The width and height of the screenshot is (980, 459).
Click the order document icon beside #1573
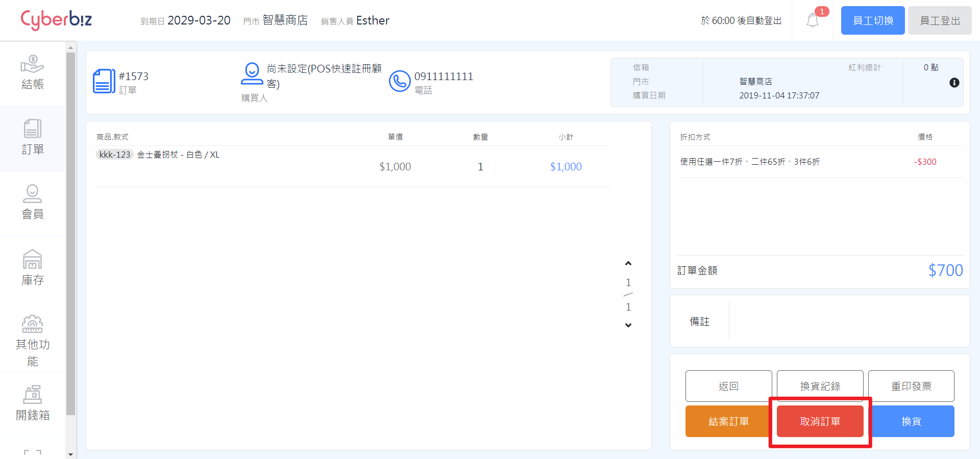(104, 82)
